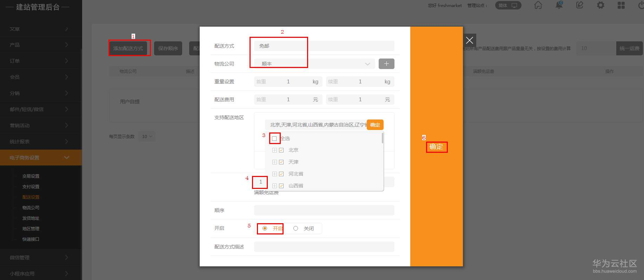Go to 支付设置 submenu item
The height and width of the screenshot is (280, 644).
point(31,187)
